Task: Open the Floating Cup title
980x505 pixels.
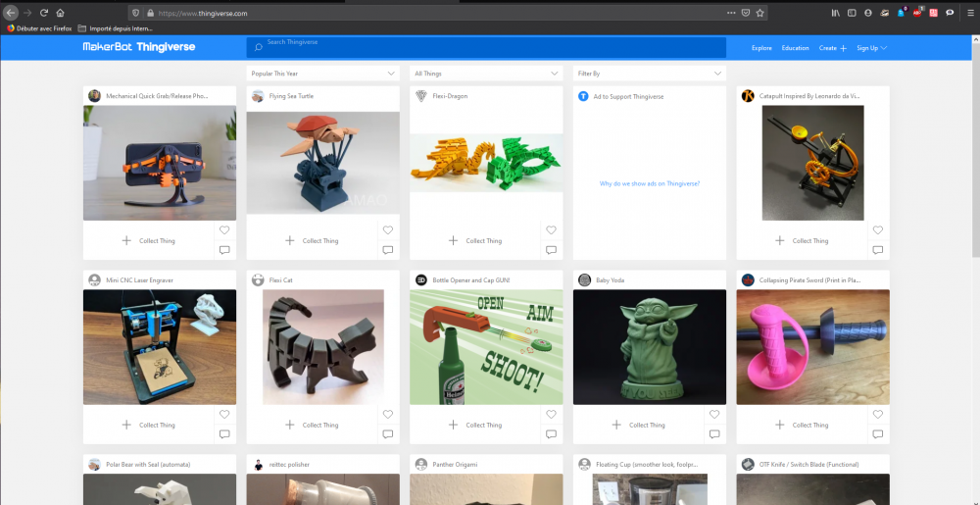Action: tap(647, 465)
